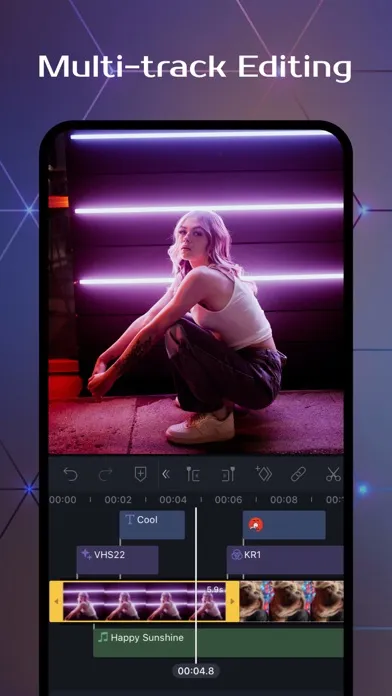
Task: Select the Happy Sunshine music track
Action: pyautogui.click(x=218, y=642)
